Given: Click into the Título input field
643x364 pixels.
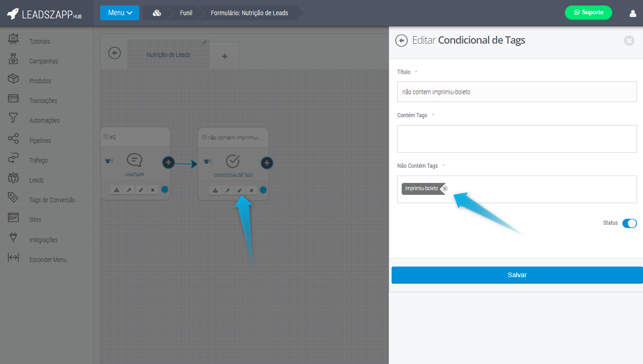Looking at the screenshot, I should point(517,92).
